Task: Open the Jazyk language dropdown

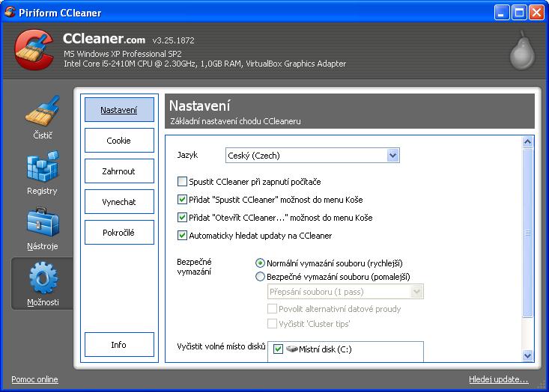Action: click(x=392, y=156)
